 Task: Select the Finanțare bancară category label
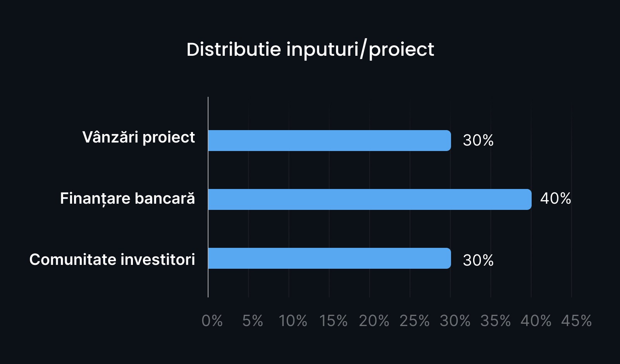coord(127,199)
